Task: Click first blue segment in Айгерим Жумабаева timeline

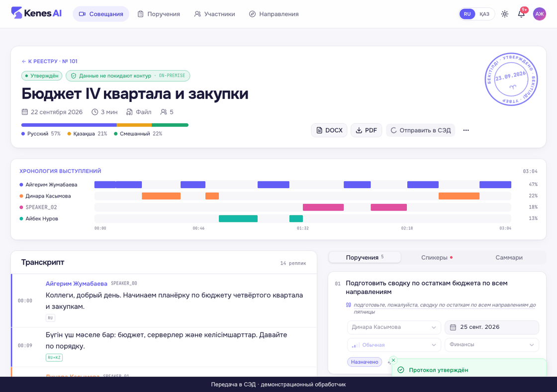Action: pos(105,185)
